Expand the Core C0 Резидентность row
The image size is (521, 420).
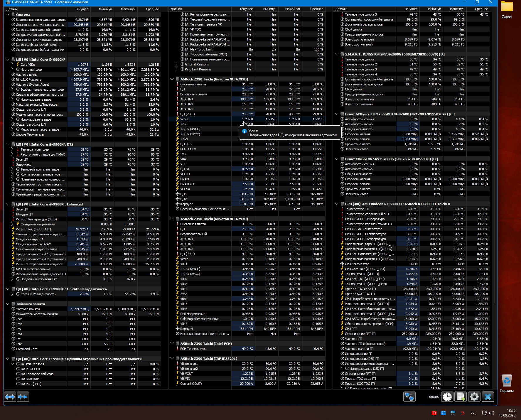pos(12,294)
